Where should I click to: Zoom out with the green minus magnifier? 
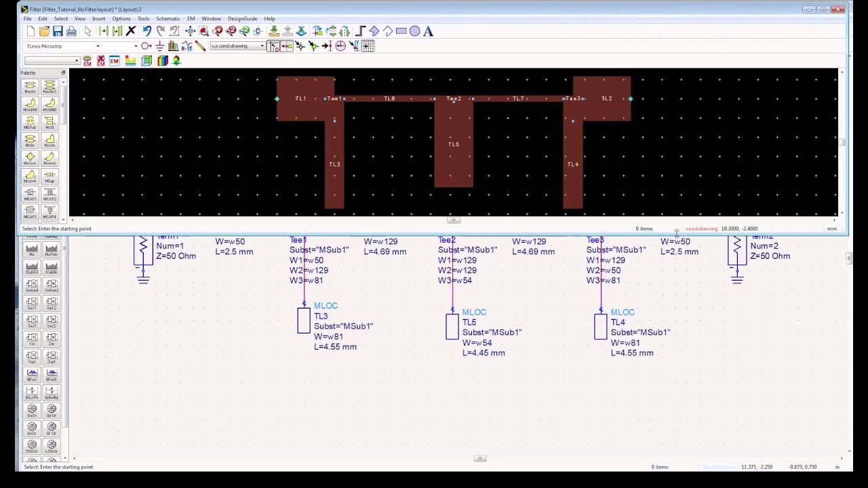(x=245, y=31)
